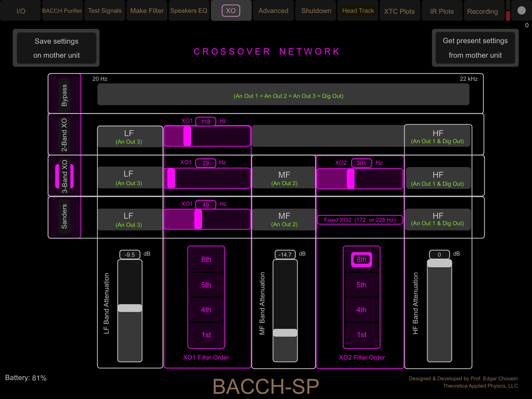Click HF box in 2-Band row
The width and height of the screenshot is (532, 399).
tap(438, 136)
